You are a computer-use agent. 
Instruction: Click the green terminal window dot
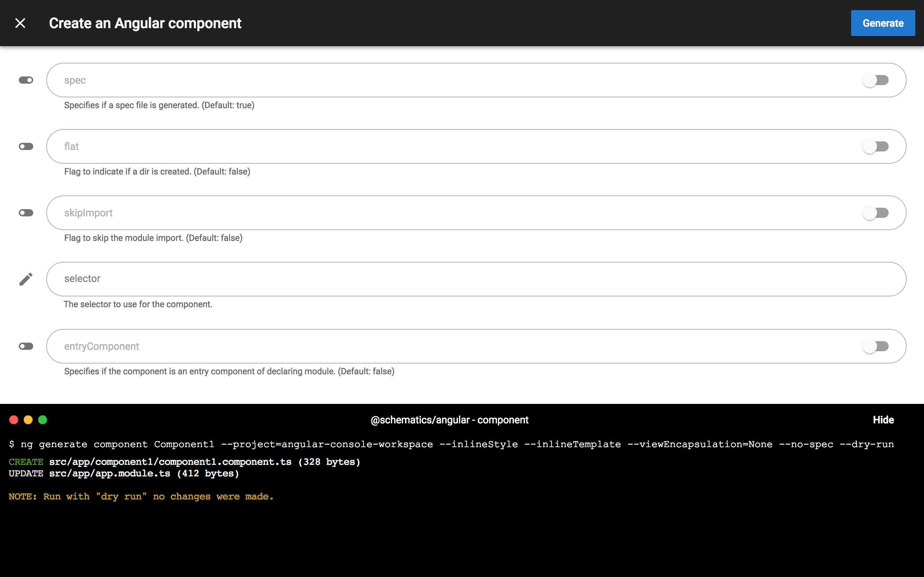coord(43,420)
